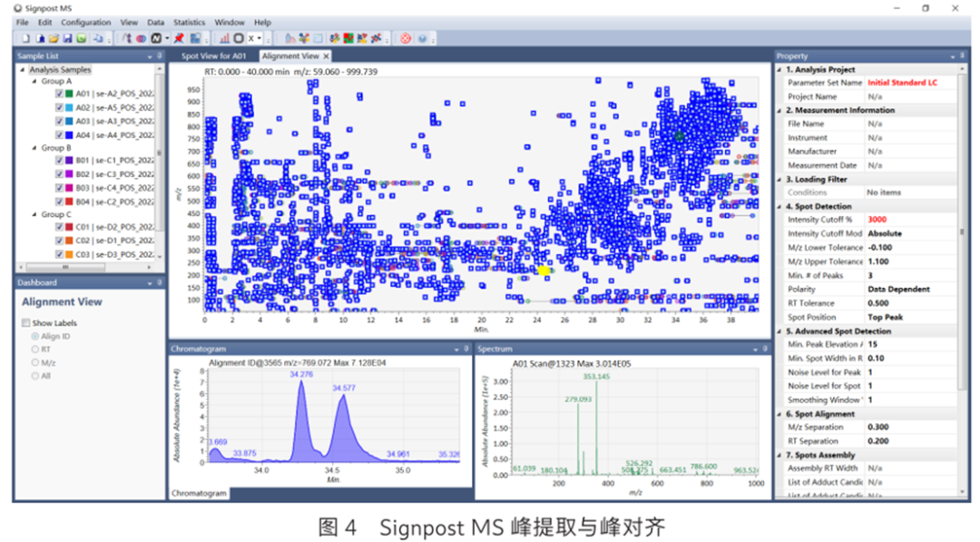980x542 pixels.
Task: Collapse Group A in sample list
Action: 34,82
